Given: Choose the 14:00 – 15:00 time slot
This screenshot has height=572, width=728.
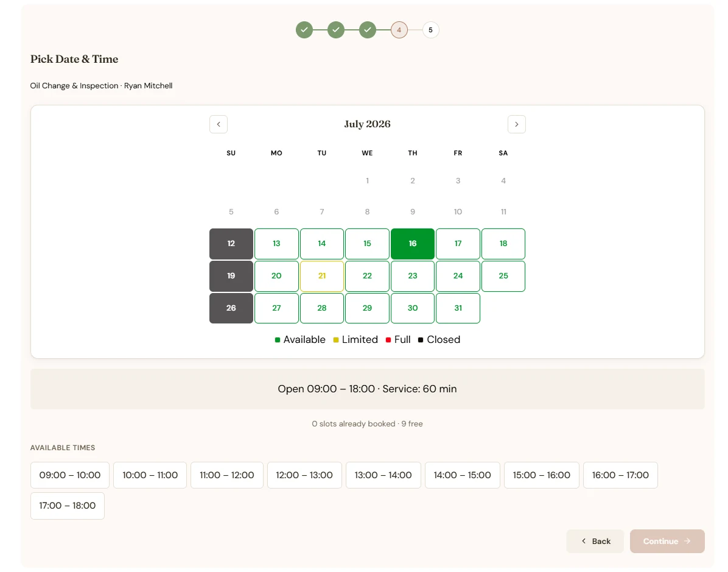Looking at the screenshot, I should click(x=463, y=475).
